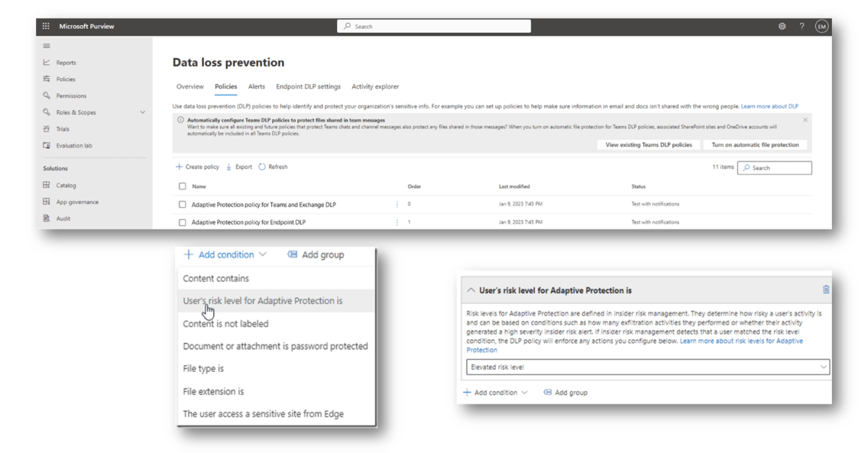Click the settings gear icon
Image resolution: width=868 pixels, height=453 pixels.
pyautogui.click(x=782, y=27)
